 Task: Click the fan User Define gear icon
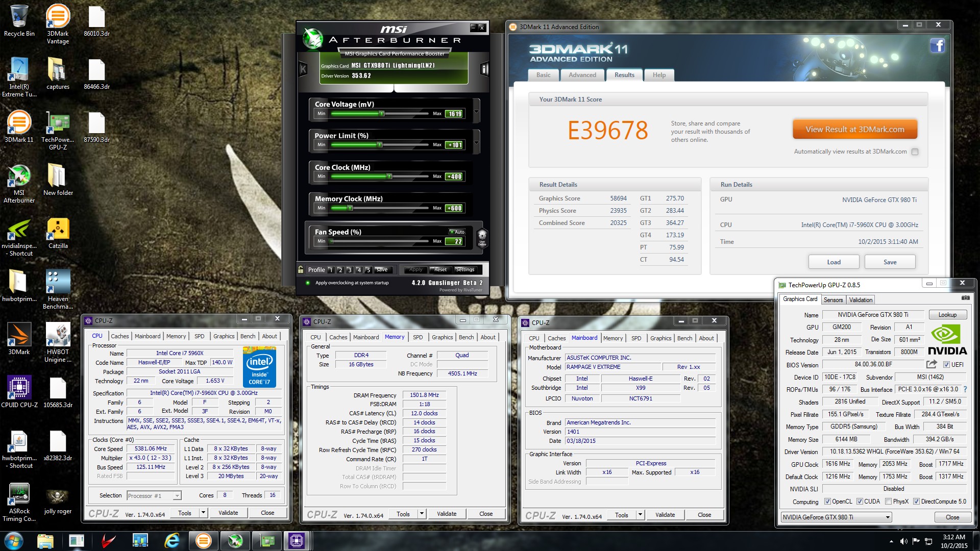pos(482,238)
